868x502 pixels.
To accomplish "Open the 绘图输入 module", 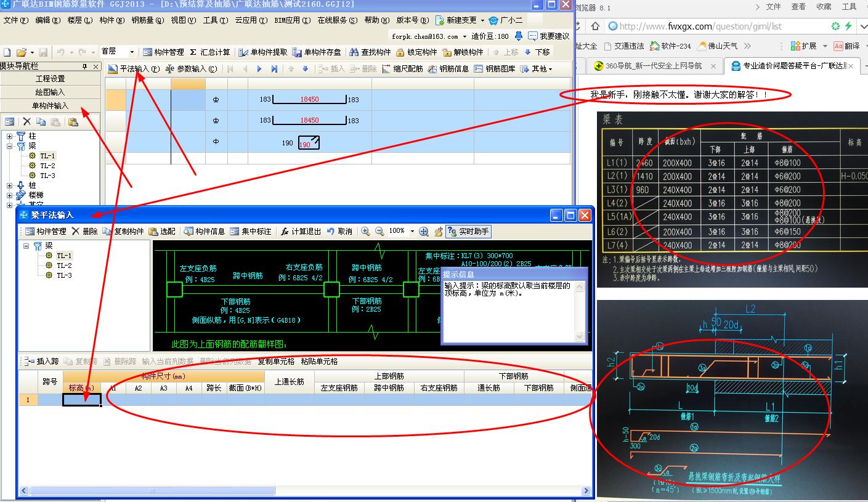I will 51,92.
